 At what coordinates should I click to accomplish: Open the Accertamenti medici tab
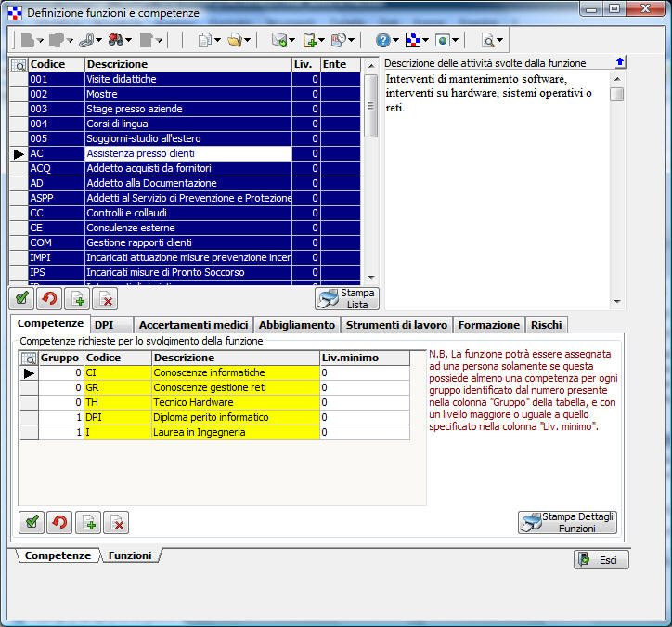click(193, 325)
